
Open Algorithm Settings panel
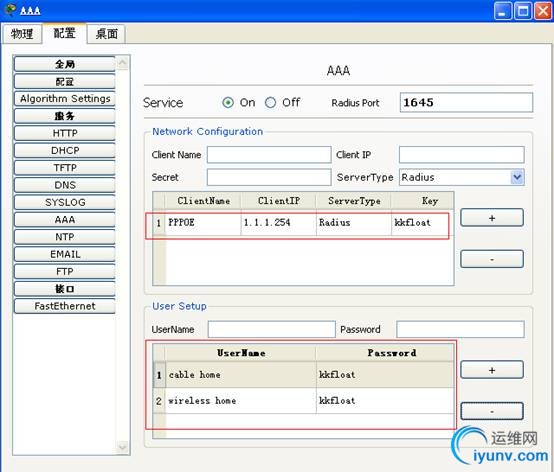[65, 99]
